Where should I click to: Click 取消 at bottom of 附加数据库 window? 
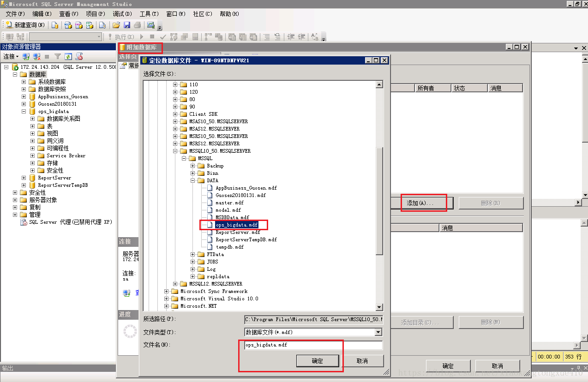(498, 366)
